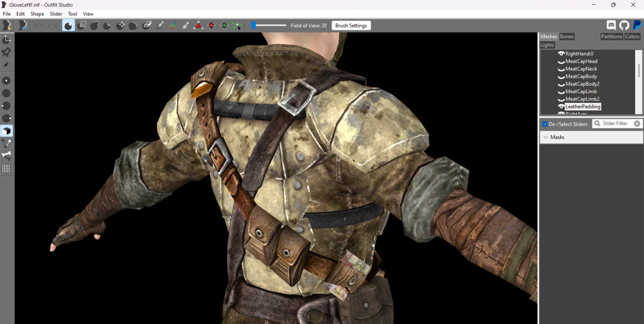Toggle wireframe grid display icon

pyautogui.click(x=6, y=168)
